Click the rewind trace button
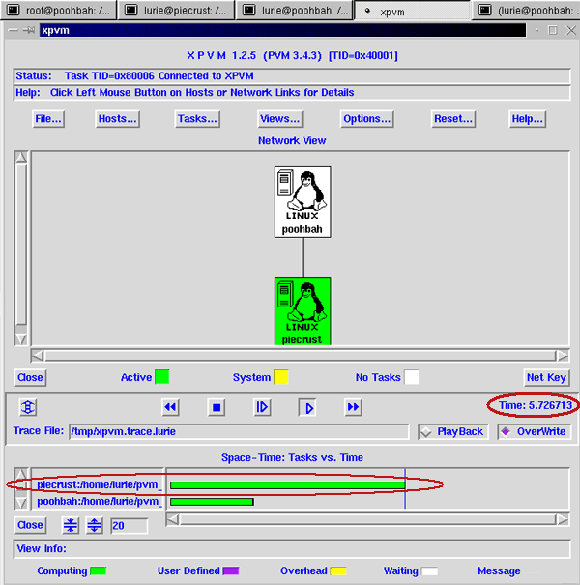The height and width of the screenshot is (585, 580). [x=170, y=407]
